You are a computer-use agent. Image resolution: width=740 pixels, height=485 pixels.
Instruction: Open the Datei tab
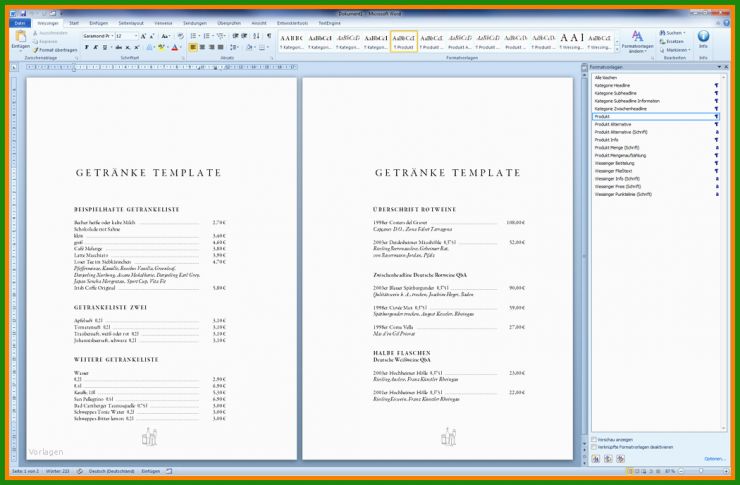pyautogui.click(x=20, y=23)
